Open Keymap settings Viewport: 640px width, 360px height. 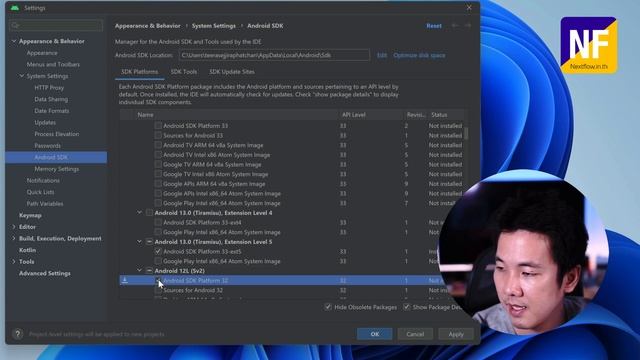(x=30, y=215)
